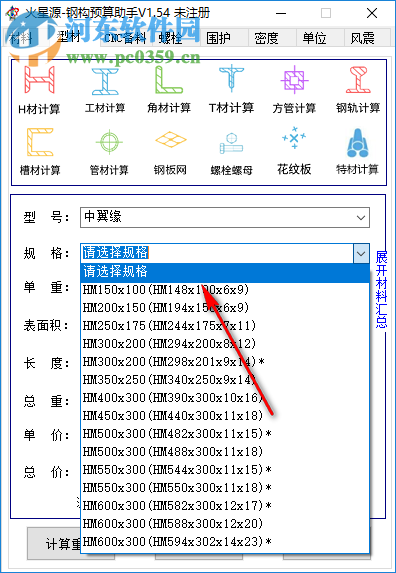Viewport: 396px width, 573px height.
Task: Collapse the 规格 dropdown arrow
Action: pos(361,253)
